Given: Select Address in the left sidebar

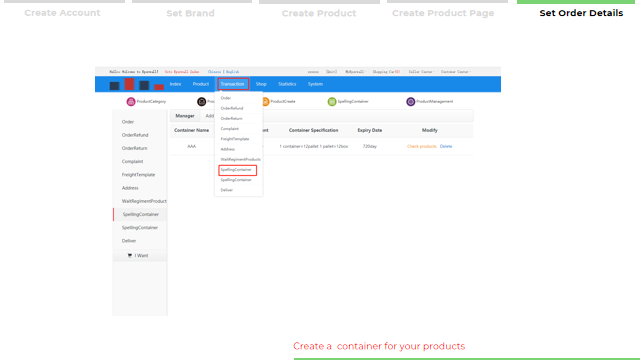Looking at the screenshot, I should tap(130, 188).
